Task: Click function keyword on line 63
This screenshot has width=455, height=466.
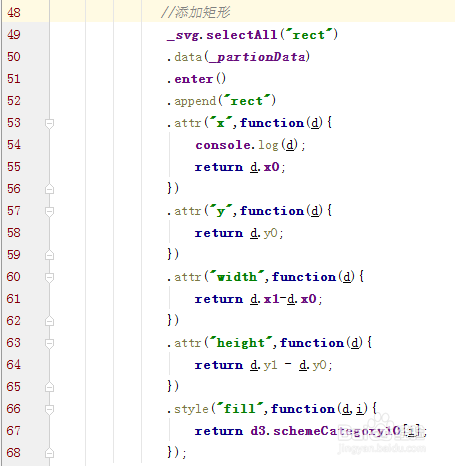Action: (312, 343)
